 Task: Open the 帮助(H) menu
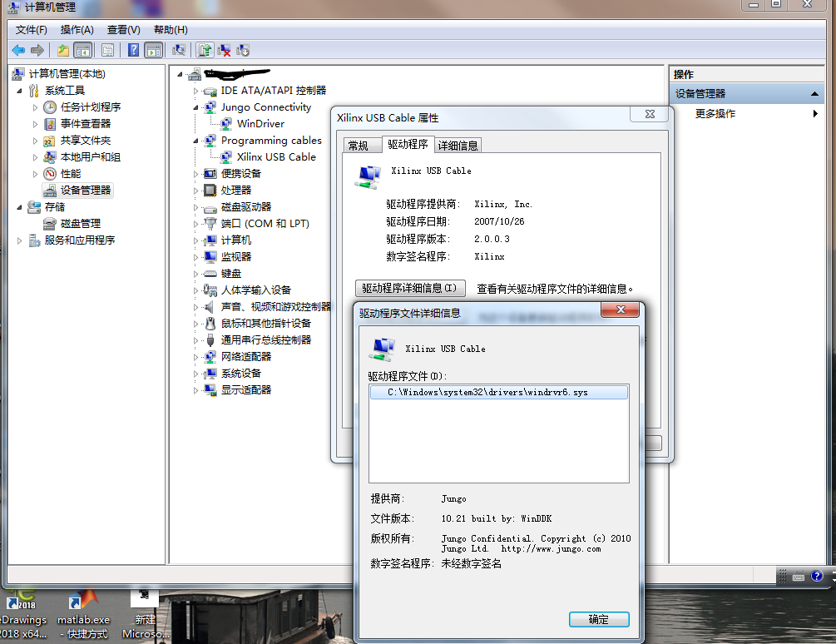(x=171, y=30)
